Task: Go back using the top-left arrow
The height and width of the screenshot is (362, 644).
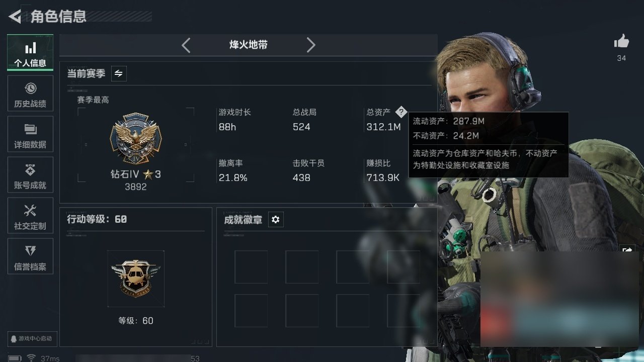Action: tap(15, 17)
